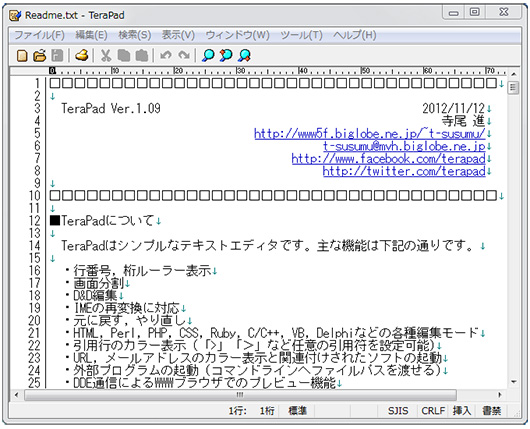Click the vertical scrollbar thumb
The image size is (530, 429).
514,88
